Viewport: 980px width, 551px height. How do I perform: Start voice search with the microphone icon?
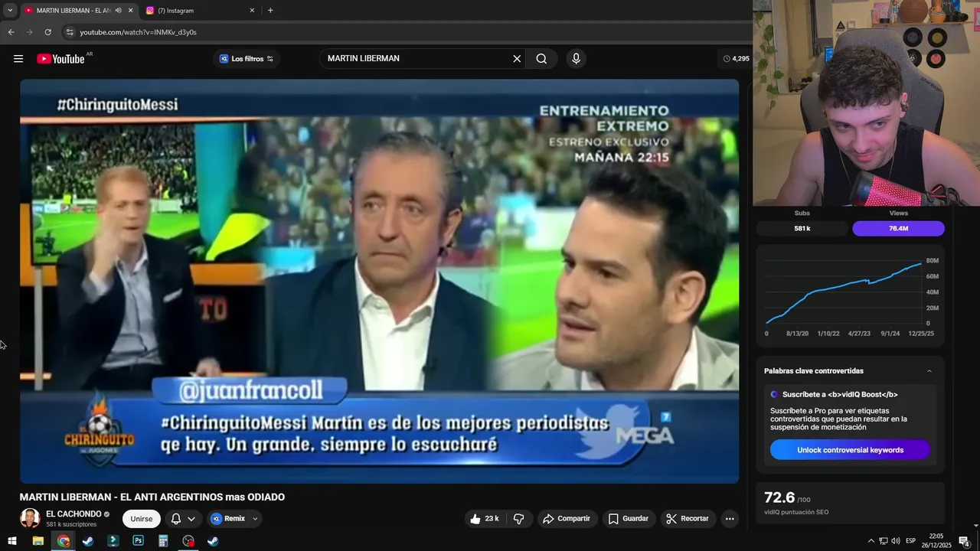[x=576, y=59]
